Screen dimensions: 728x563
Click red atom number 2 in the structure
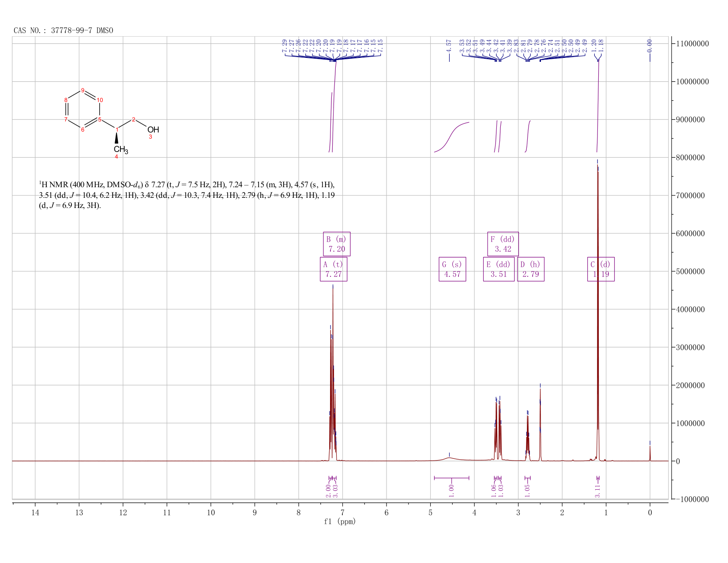coord(134,119)
